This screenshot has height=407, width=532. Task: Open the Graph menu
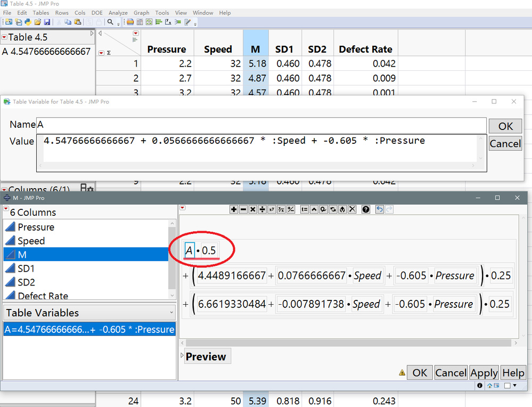click(142, 13)
